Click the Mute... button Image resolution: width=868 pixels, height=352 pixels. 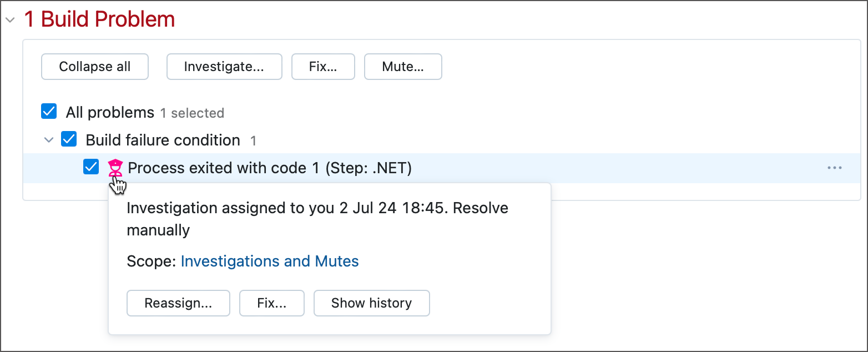click(403, 67)
